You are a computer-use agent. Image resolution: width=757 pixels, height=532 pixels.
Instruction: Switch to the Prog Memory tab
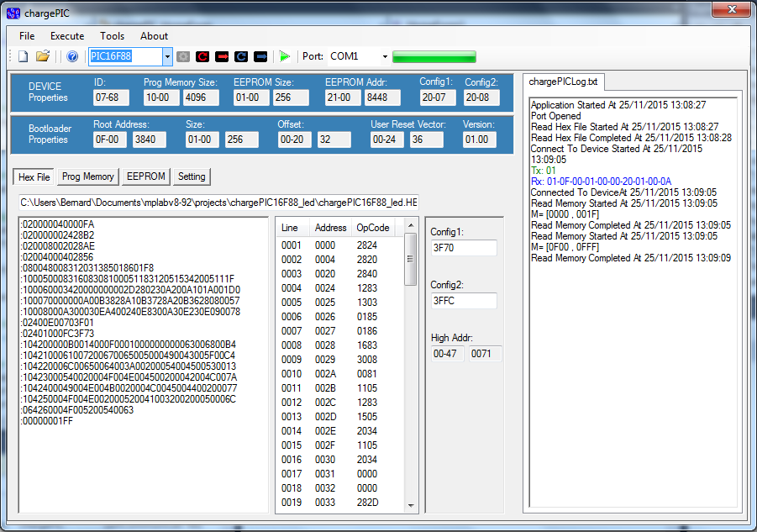[88, 176]
